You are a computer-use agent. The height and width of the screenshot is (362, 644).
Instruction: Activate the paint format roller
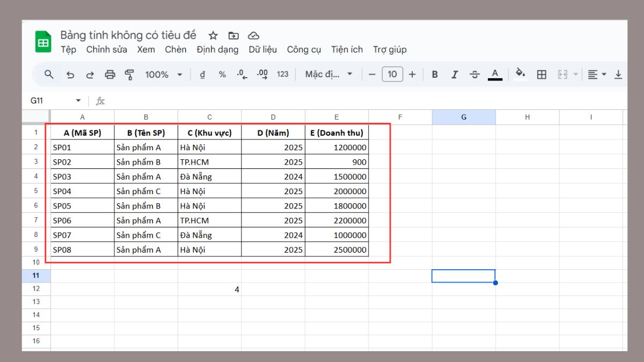(129, 75)
